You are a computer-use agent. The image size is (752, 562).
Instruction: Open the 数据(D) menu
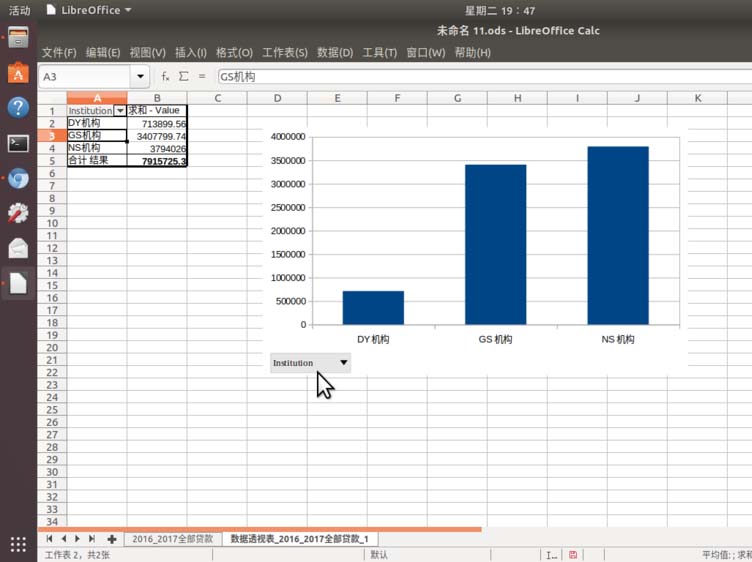[335, 52]
